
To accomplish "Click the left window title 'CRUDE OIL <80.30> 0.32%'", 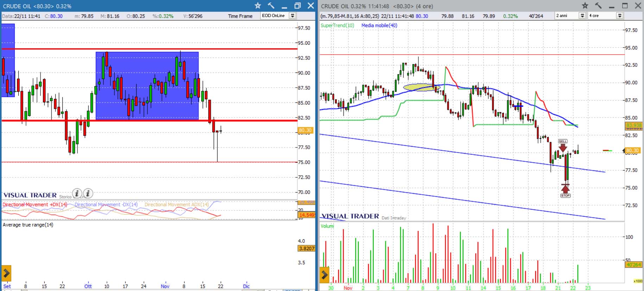I will click(37, 6).
